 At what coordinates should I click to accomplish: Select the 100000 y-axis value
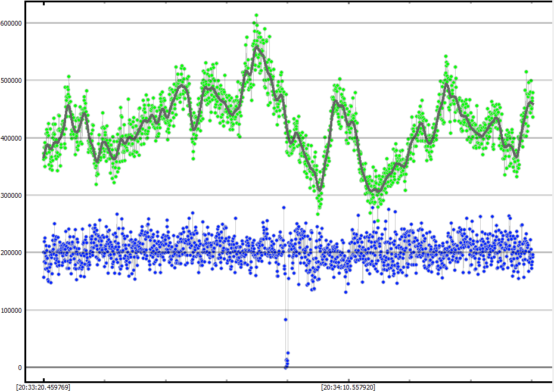[x=13, y=310]
